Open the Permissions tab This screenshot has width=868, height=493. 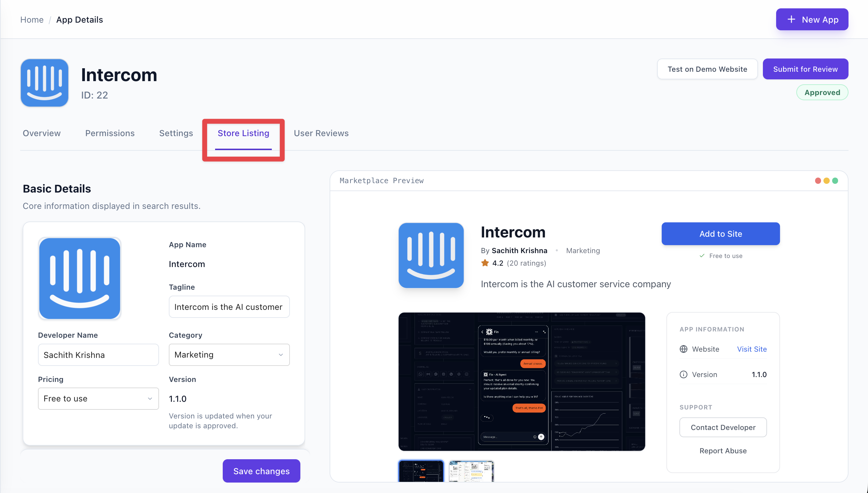(x=110, y=133)
